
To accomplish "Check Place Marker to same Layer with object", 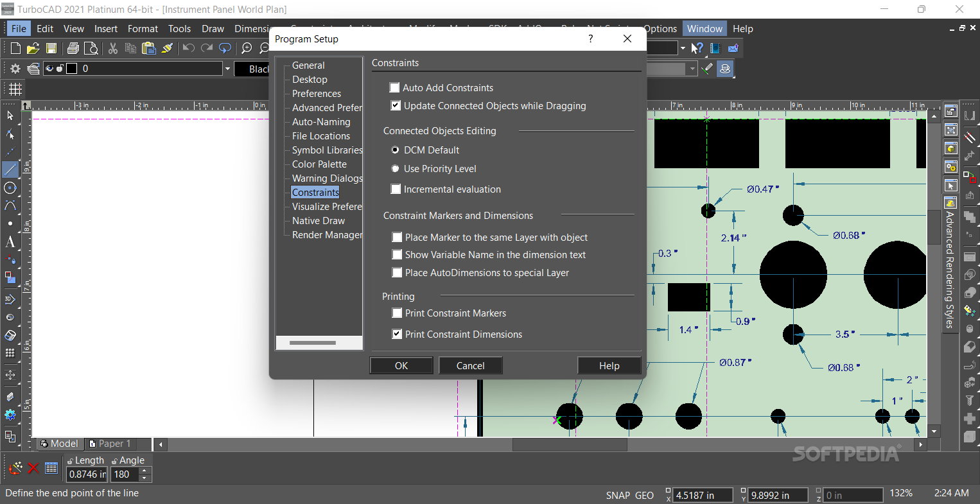I will point(397,237).
